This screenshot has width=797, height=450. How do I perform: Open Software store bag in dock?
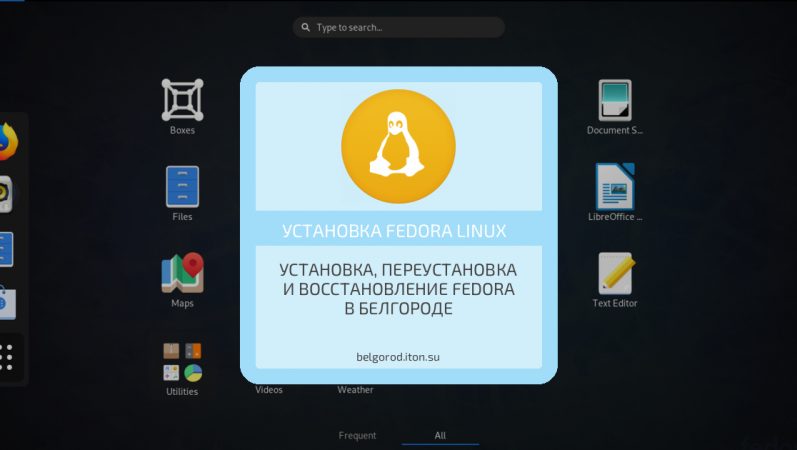(x=7, y=303)
